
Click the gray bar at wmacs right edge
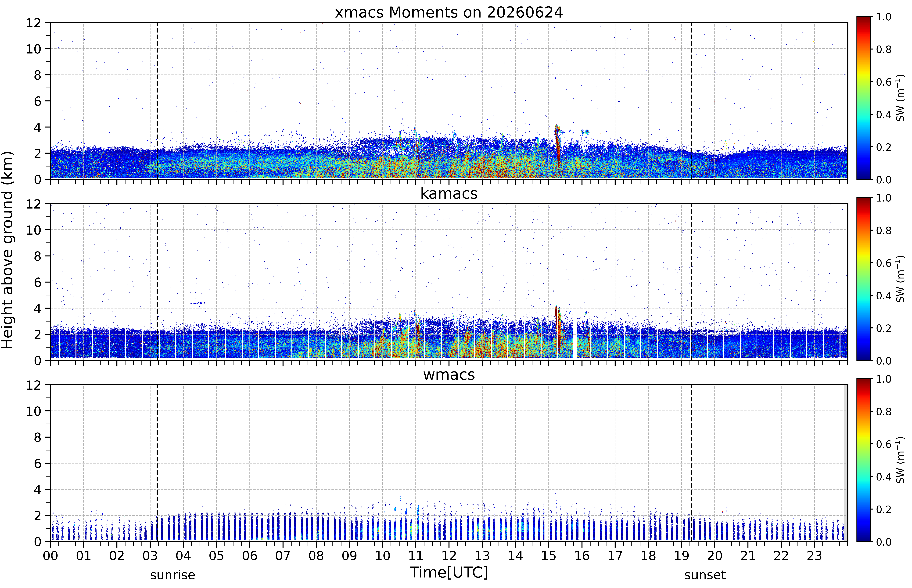point(845,463)
